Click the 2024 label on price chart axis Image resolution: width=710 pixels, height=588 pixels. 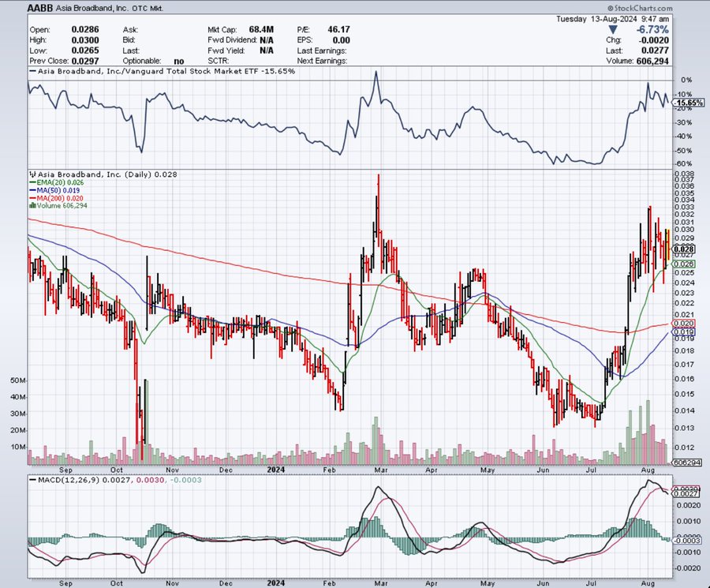pyautogui.click(x=276, y=470)
